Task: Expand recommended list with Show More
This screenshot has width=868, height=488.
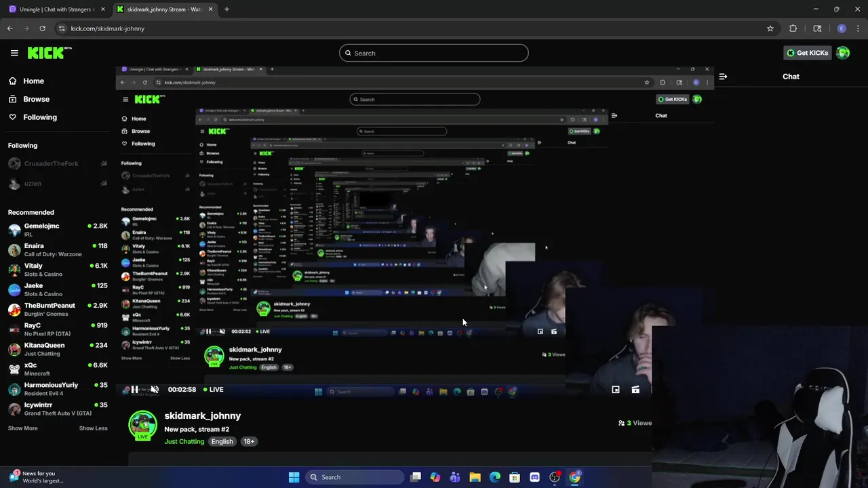Action: click(22, 428)
